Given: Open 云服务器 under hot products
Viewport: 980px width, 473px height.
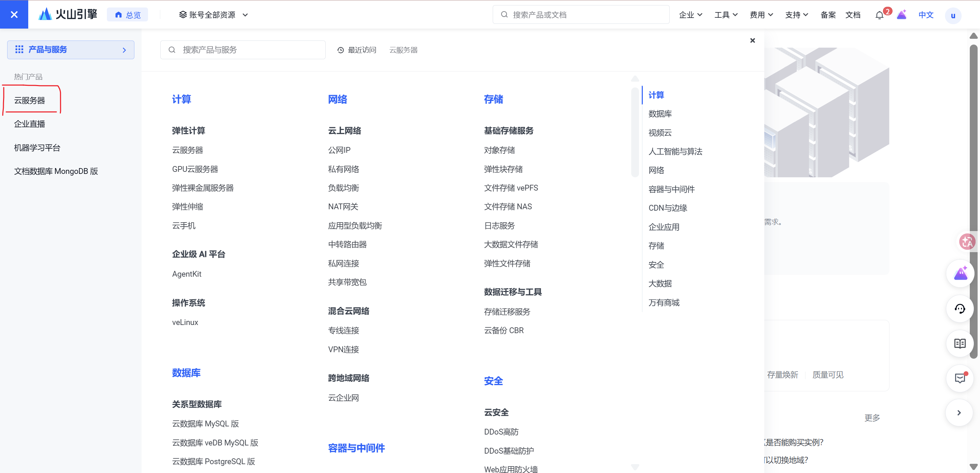Looking at the screenshot, I should pos(30,100).
